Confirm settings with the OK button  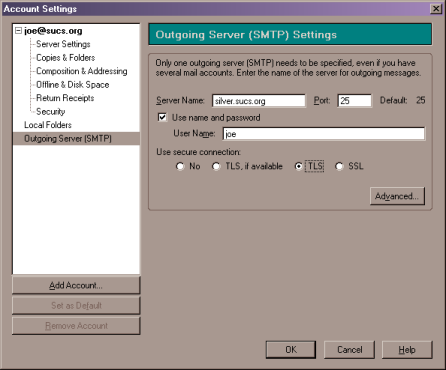click(x=291, y=350)
